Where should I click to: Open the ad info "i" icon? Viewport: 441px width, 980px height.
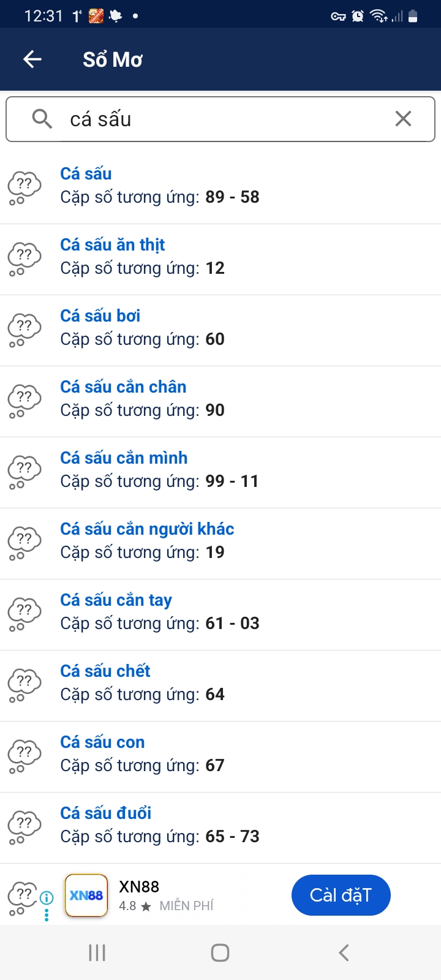(x=47, y=898)
